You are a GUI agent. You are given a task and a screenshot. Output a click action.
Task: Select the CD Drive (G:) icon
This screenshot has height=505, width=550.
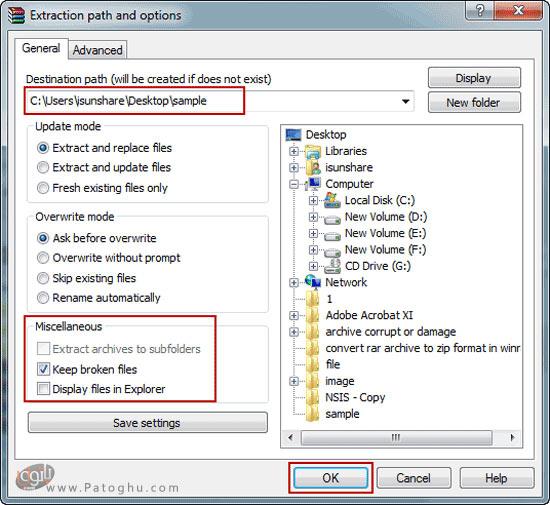coord(332,266)
